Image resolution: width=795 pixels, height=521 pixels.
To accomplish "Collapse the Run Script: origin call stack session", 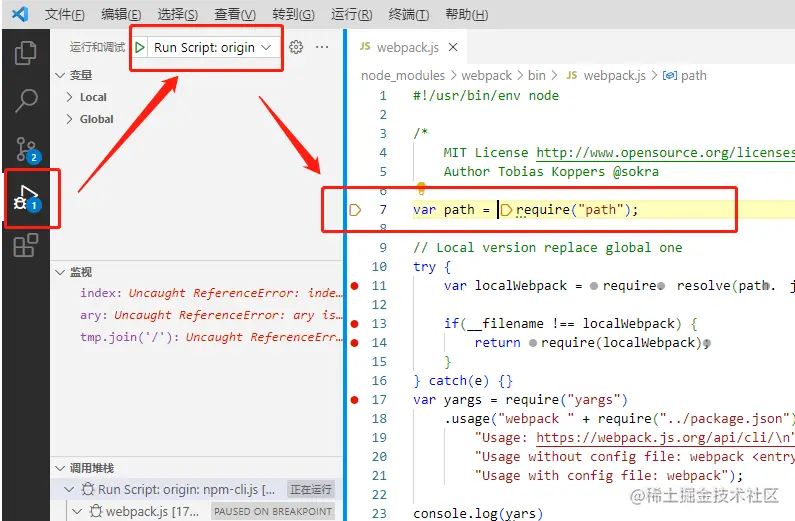I will pos(69,490).
